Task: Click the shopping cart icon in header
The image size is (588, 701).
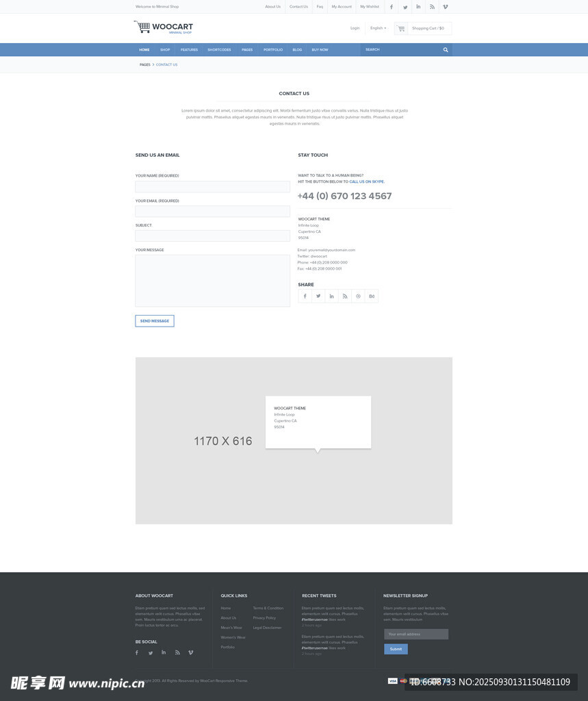Action: click(401, 29)
